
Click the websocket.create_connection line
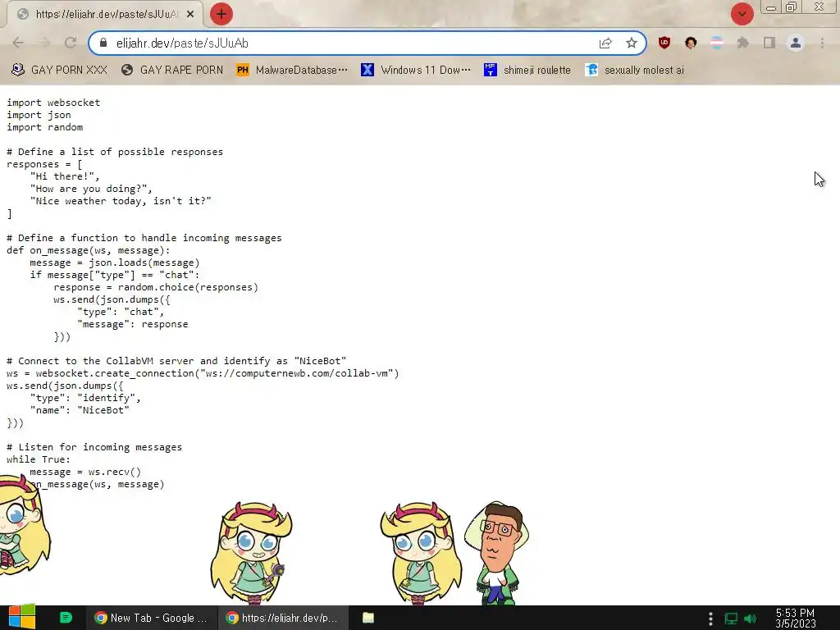coord(203,373)
